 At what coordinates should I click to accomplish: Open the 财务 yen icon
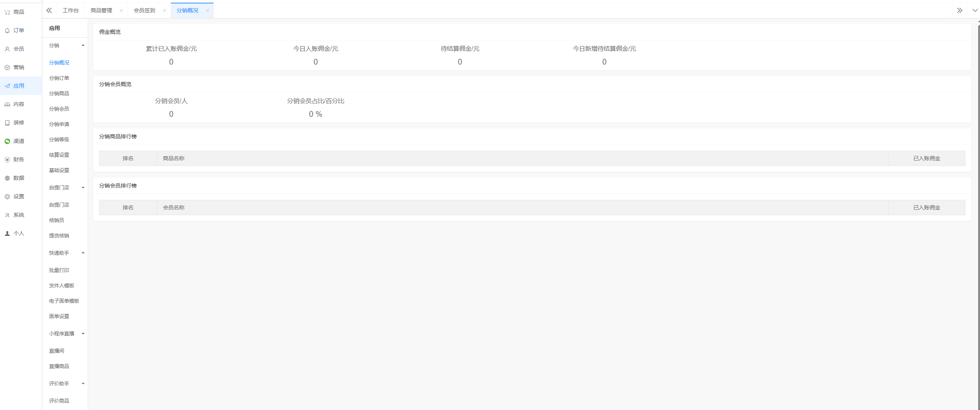click(x=7, y=160)
